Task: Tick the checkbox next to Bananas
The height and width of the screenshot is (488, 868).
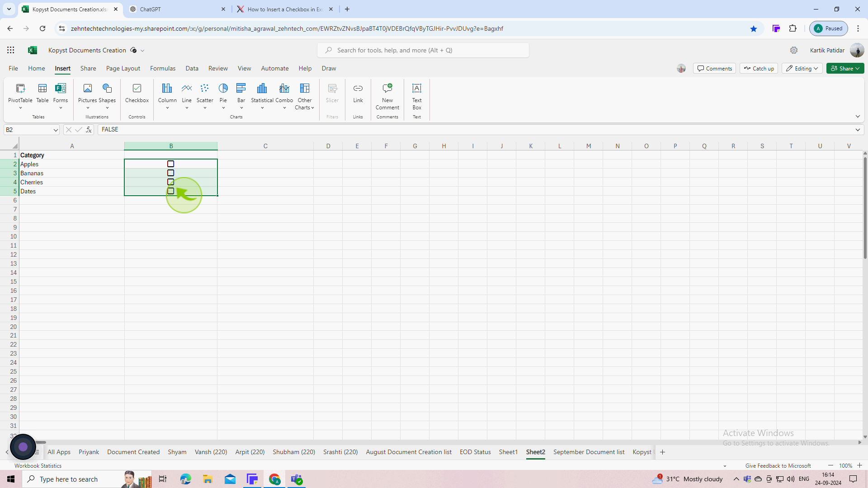Action: pyautogui.click(x=171, y=173)
